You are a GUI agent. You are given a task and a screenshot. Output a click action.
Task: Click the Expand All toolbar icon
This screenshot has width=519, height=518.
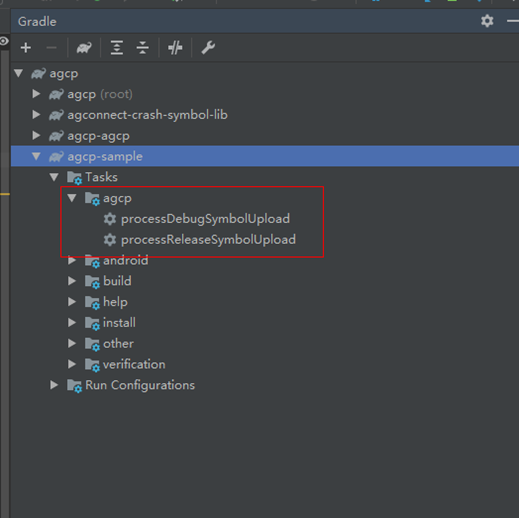[117, 48]
